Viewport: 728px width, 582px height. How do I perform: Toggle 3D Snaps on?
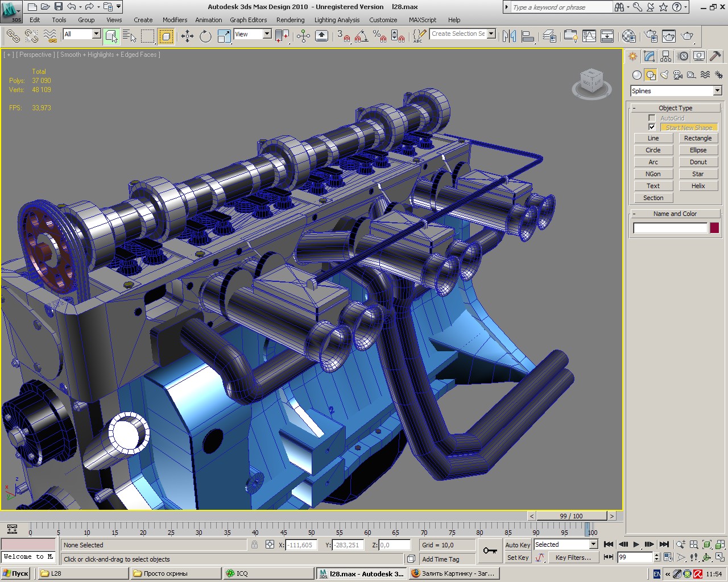pyautogui.click(x=344, y=36)
